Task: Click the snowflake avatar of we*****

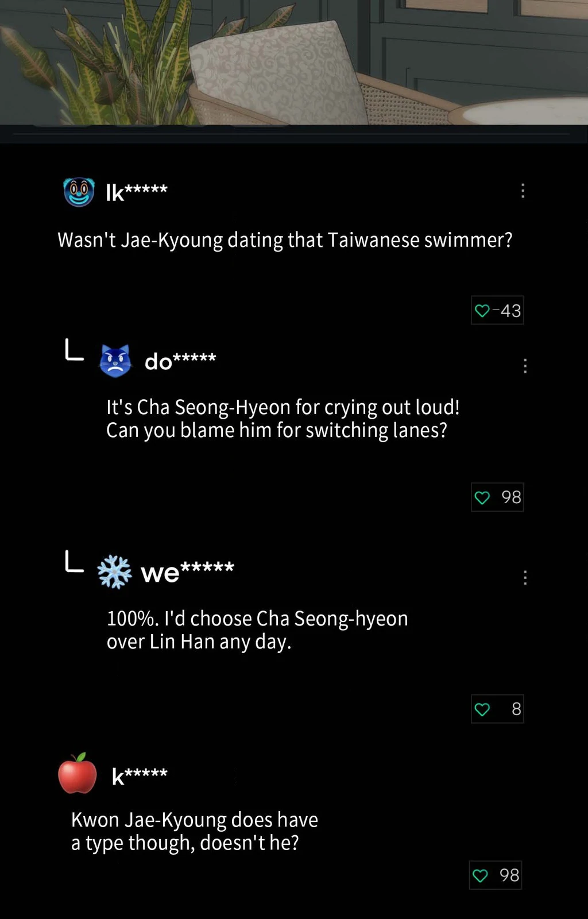Action: [x=114, y=572]
